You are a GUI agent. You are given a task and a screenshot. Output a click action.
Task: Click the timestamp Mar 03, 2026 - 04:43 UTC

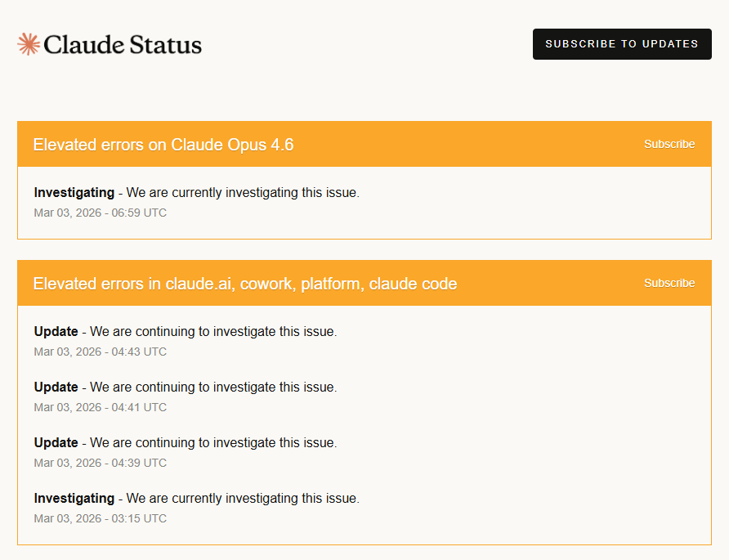(100, 352)
